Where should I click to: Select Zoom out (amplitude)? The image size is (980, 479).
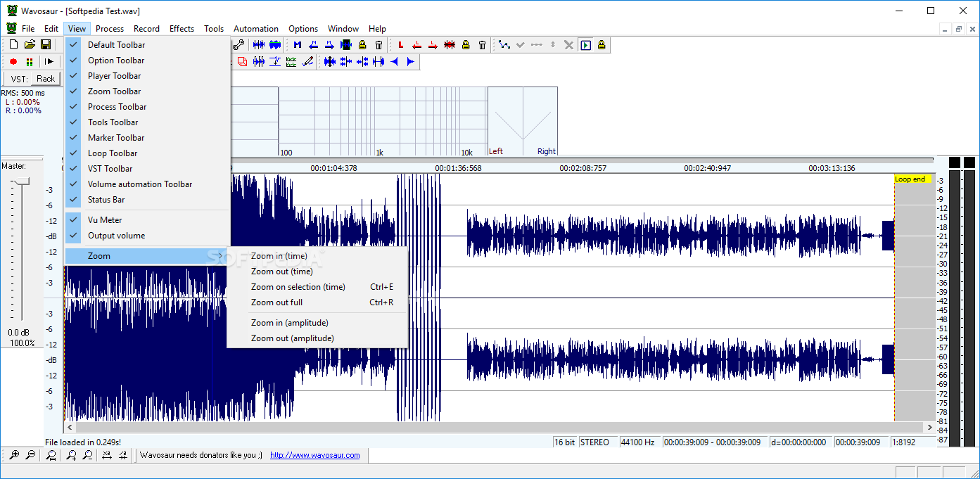click(x=317, y=338)
